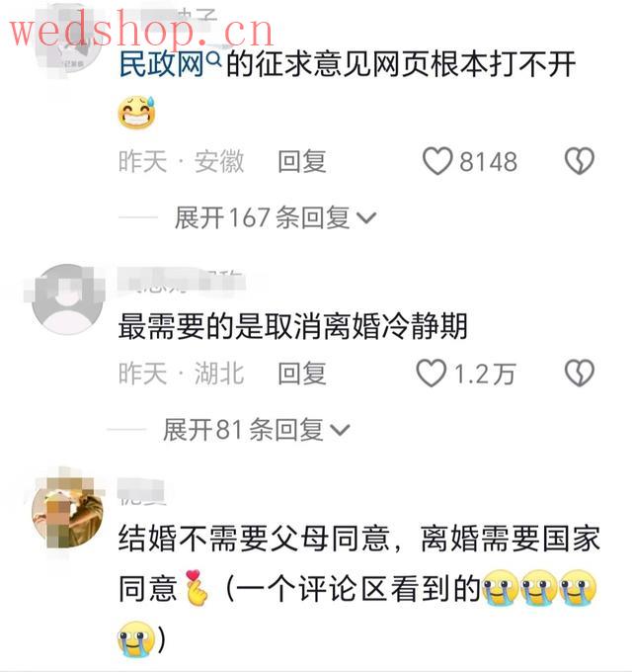
Task: Tap the sweating grin emoji
Action: [136, 113]
